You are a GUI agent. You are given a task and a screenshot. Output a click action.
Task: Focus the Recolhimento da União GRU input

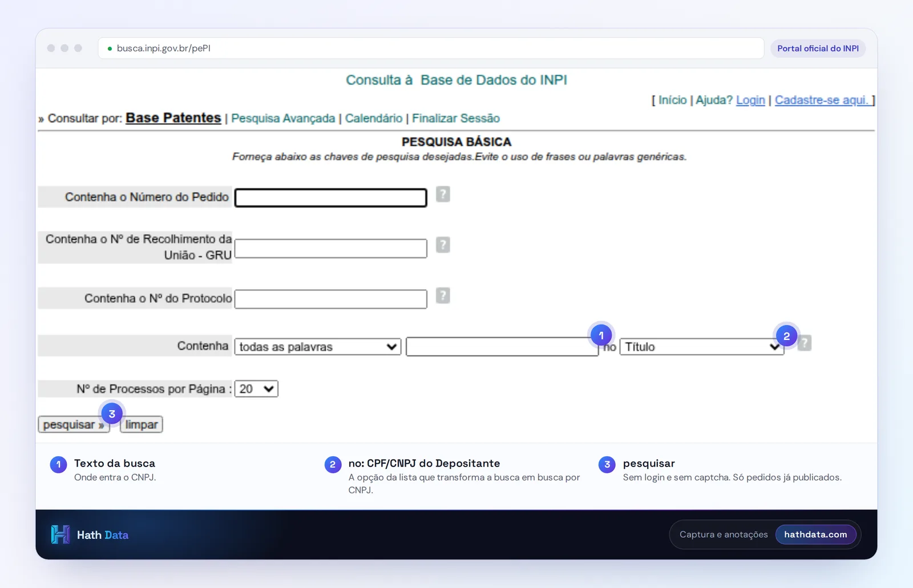click(331, 249)
